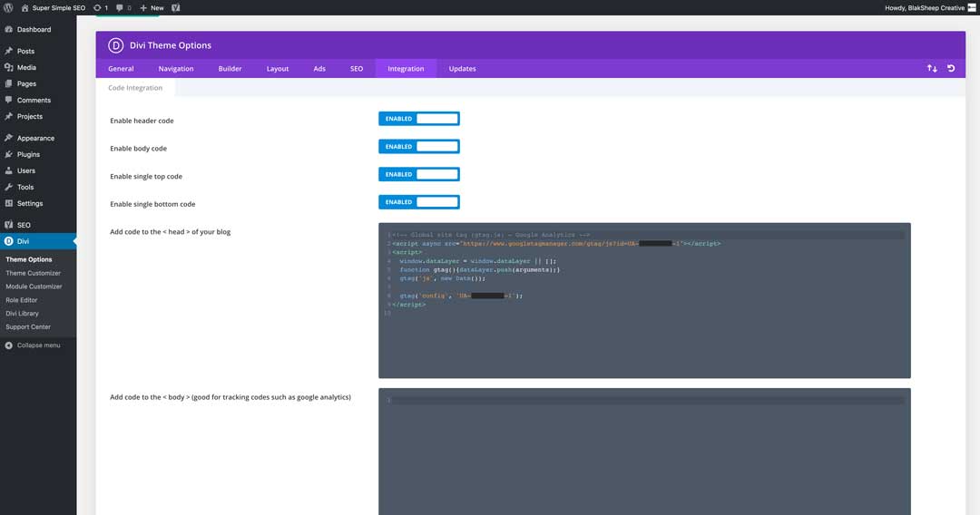Viewport: 980px width, 515px height.
Task: Switch to the General tab
Action: [121, 69]
